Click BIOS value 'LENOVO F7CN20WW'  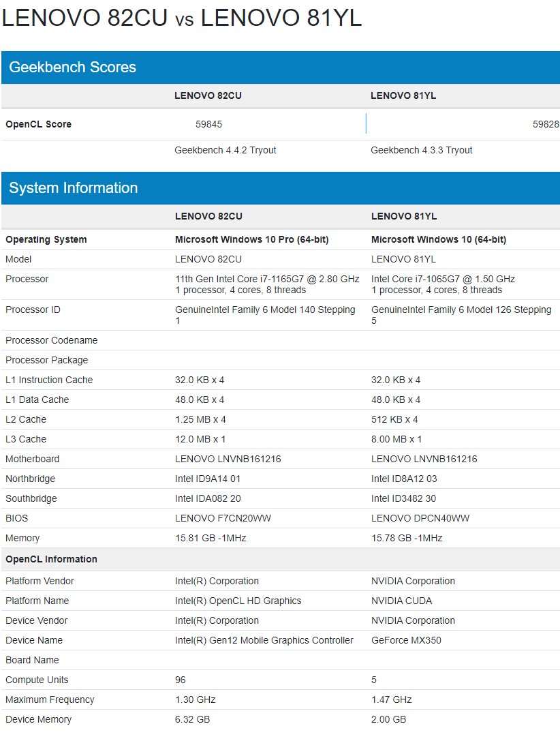click(223, 518)
